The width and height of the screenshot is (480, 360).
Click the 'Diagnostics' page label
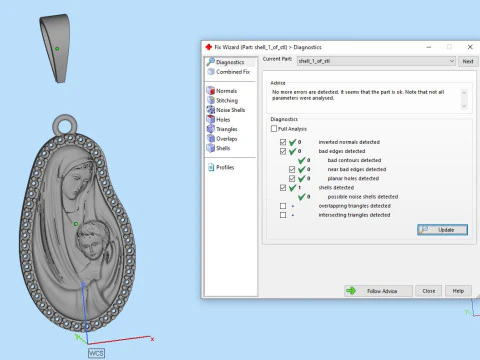pyautogui.click(x=230, y=62)
